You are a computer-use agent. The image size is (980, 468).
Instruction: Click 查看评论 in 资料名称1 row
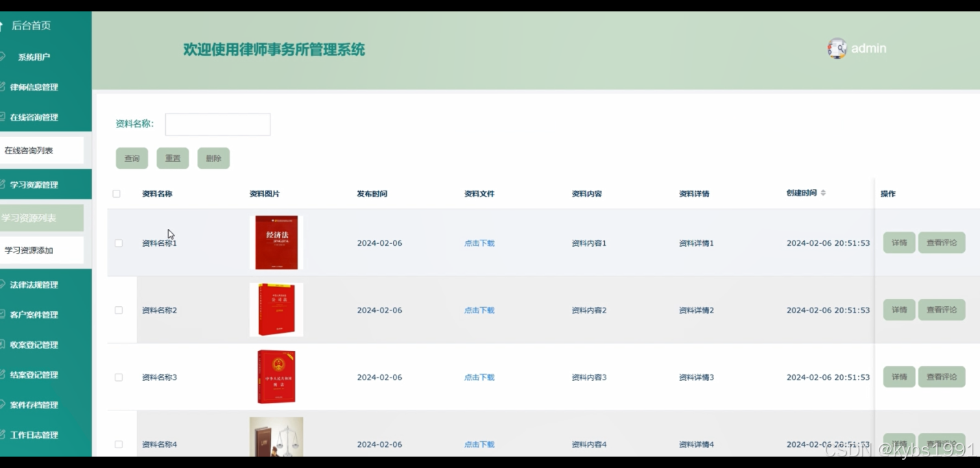[942, 243]
